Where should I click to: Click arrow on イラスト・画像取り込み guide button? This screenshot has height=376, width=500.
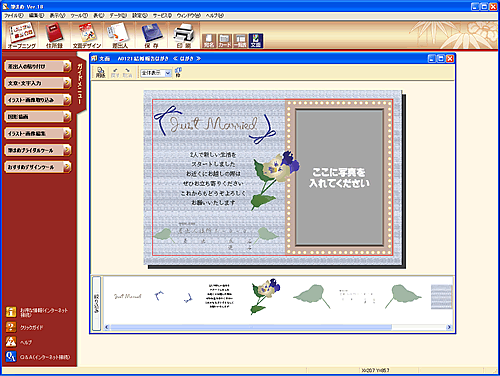pos(67,100)
